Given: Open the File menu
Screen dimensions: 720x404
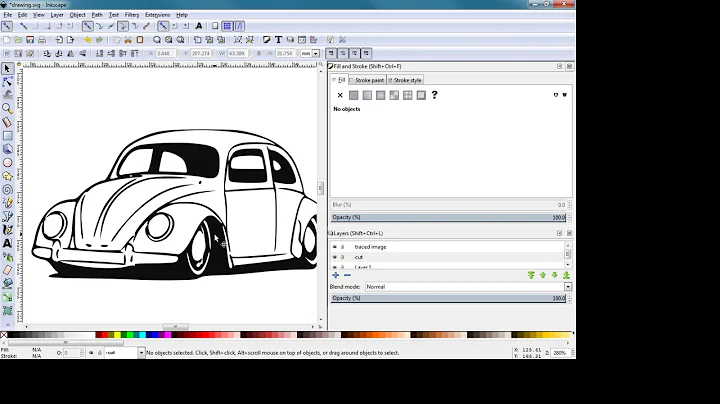Looking at the screenshot, I should coord(8,15).
